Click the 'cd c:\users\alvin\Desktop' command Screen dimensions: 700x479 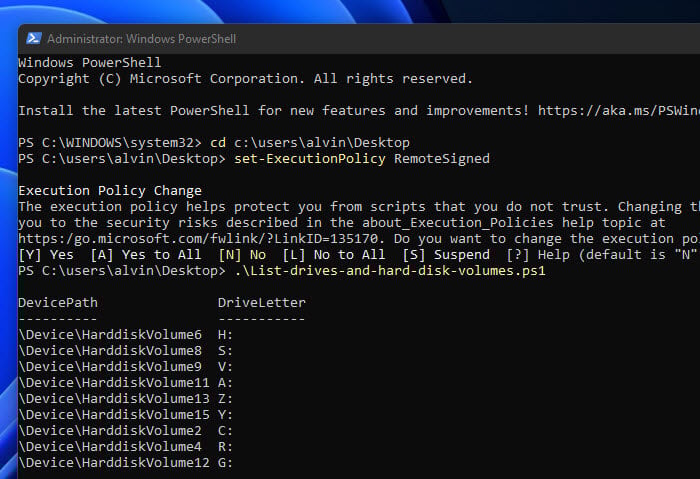pyautogui.click(x=310, y=142)
